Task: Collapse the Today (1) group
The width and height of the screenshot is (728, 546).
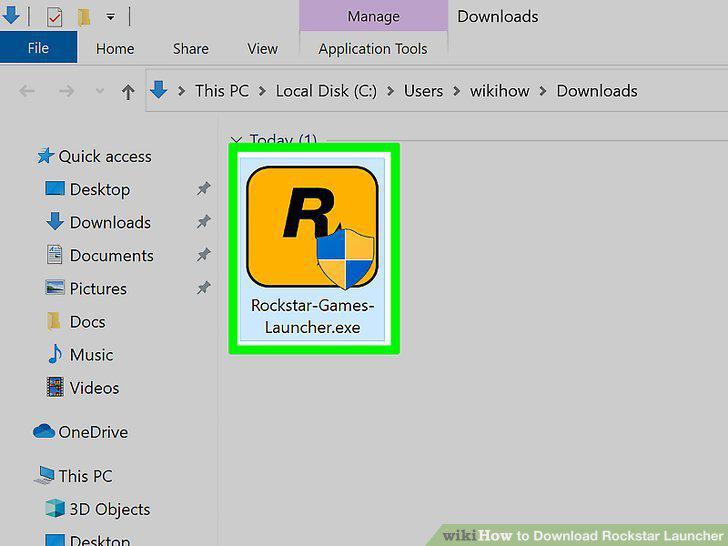Action: (236, 139)
